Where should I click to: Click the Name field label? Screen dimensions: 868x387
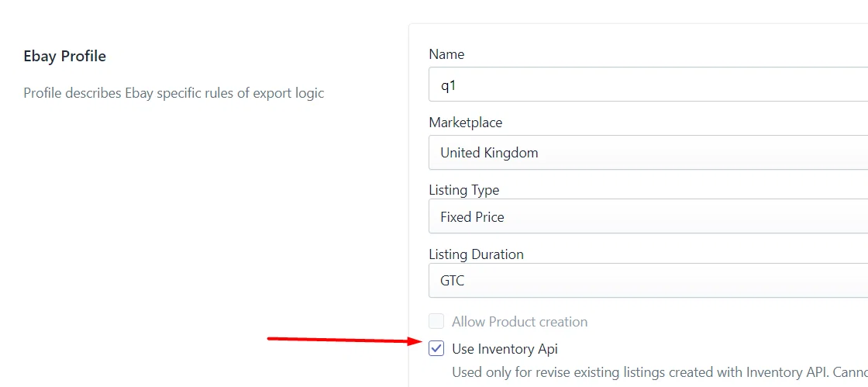click(x=446, y=54)
